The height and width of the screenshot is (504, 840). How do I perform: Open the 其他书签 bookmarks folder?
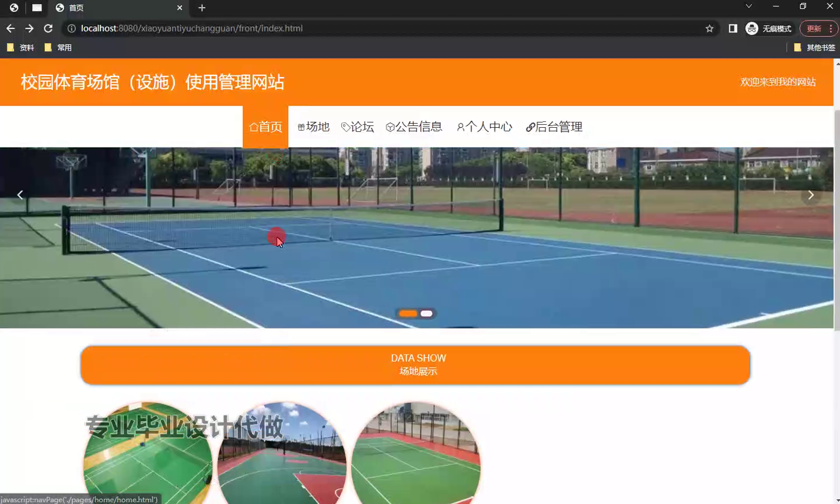click(814, 47)
